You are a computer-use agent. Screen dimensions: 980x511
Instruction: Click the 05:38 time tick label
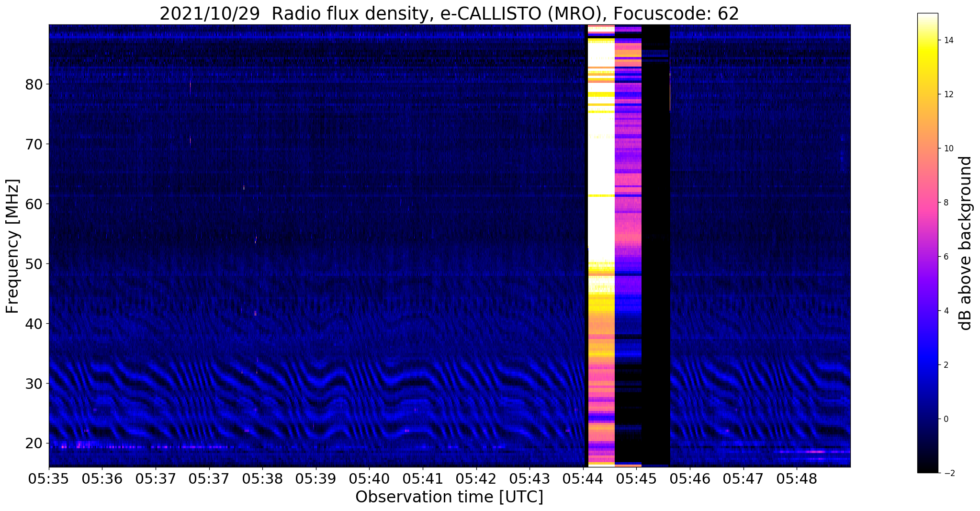click(x=262, y=479)
